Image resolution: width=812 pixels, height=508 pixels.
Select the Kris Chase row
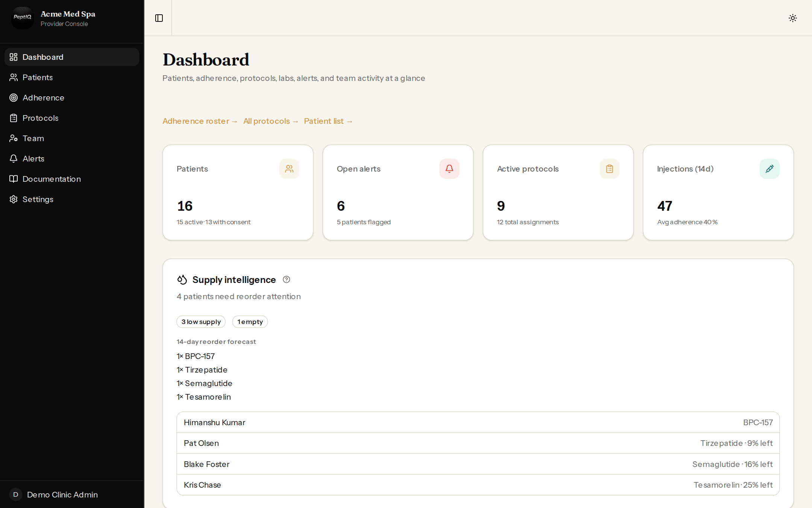coord(478,485)
